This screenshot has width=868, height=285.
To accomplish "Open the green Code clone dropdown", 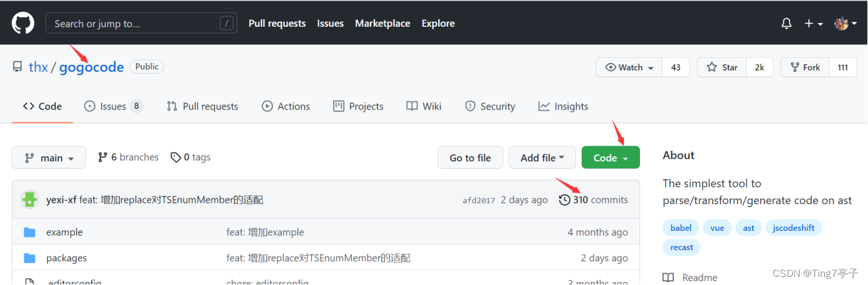I will click(610, 158).
